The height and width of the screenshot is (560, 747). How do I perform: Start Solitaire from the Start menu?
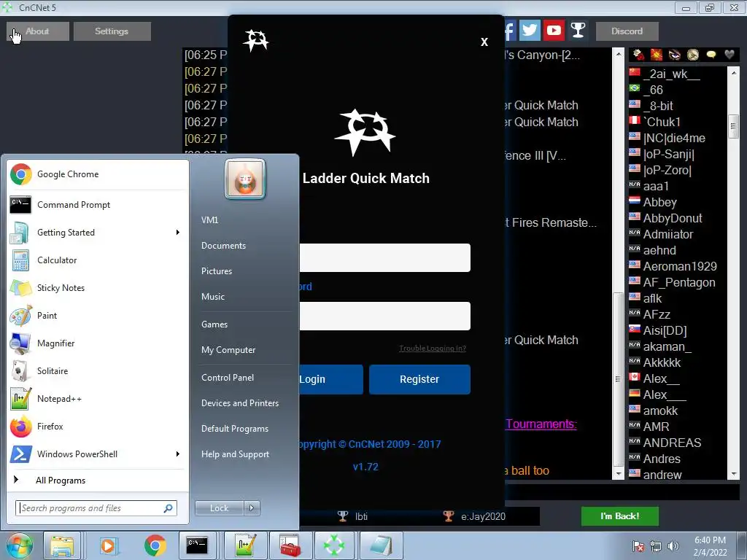click(98, 371)
